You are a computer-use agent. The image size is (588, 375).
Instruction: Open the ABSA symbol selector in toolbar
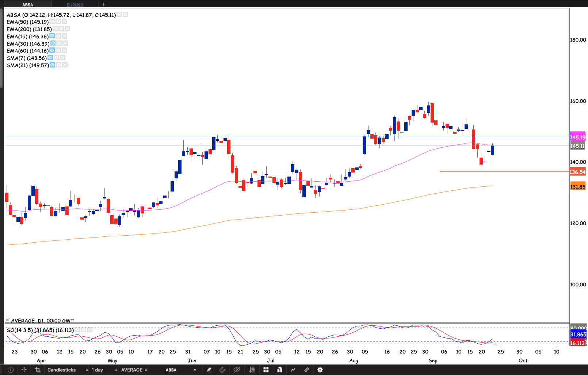coord(180,370)
